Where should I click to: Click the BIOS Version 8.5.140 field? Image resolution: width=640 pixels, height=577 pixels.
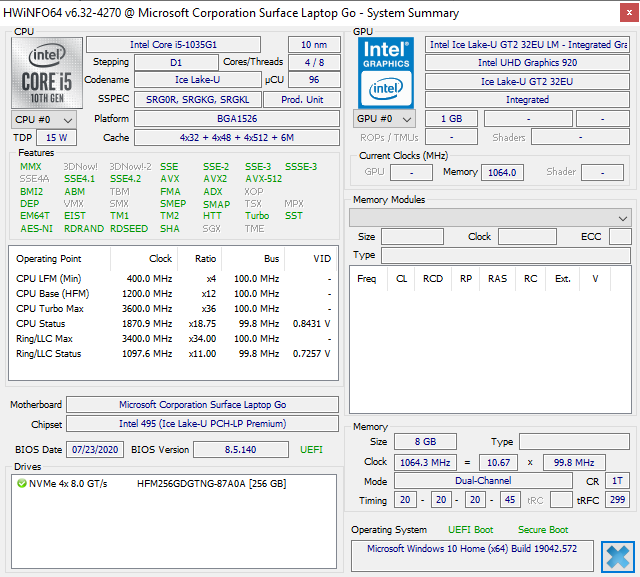[241, 450]
